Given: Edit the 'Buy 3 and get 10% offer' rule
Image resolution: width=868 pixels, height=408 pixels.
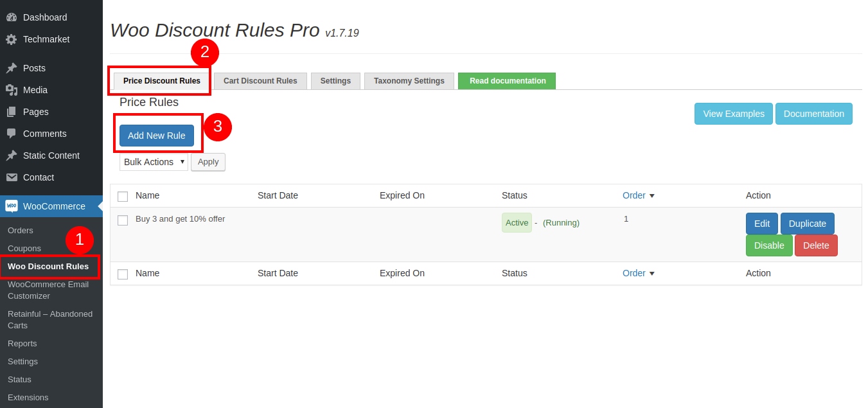Looking at the screenshot, I should [762, 224].
